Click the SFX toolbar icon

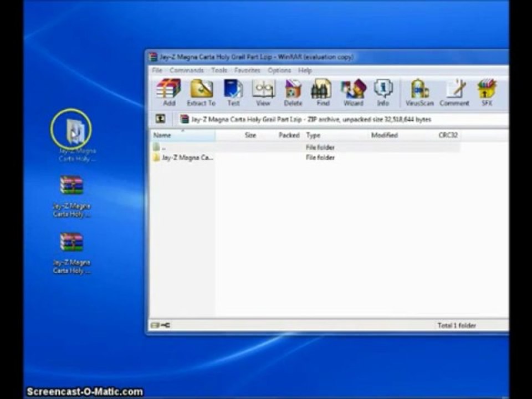[487, 93]
